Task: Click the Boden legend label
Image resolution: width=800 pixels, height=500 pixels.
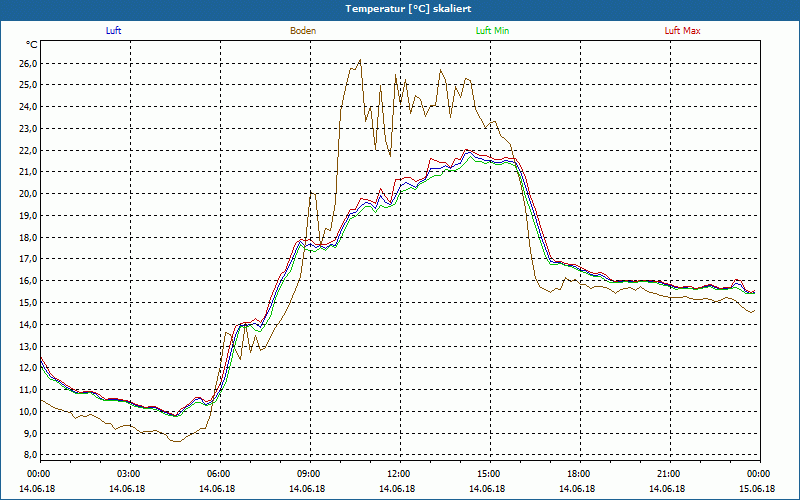Action: point(303,31)
